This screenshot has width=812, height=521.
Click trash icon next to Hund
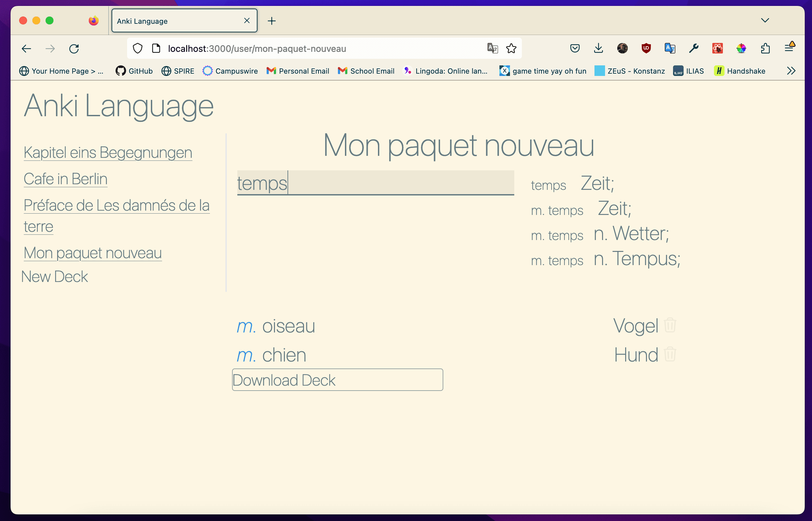(x=670, y=354)
